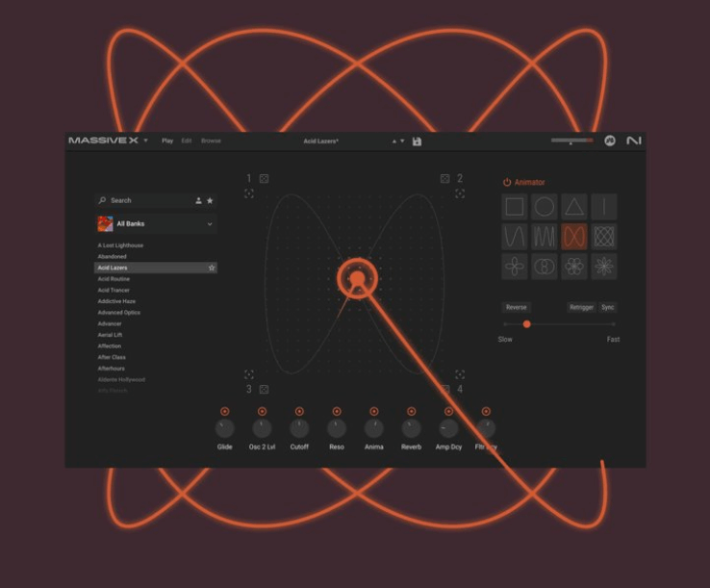Screen dimensions: 710x588
Task: Open the Massive X logo dropdown menu
Action: (146, 141)
